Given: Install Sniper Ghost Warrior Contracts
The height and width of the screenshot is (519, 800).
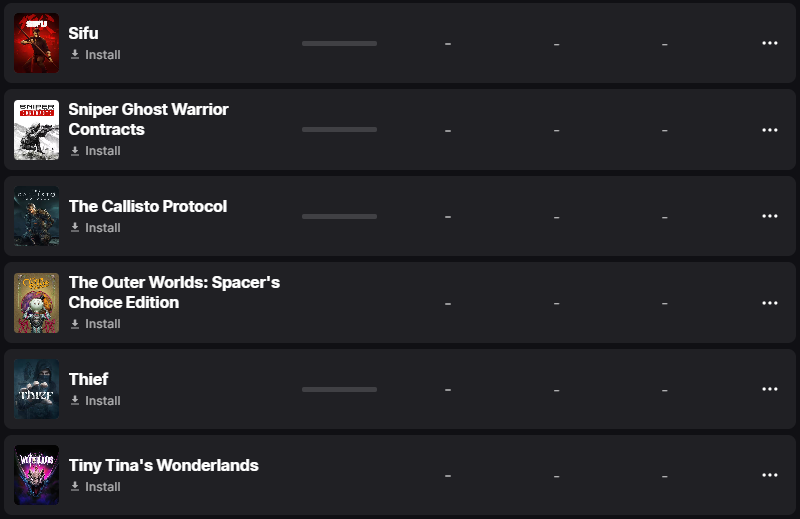Looking at the screenshot, I should 95,151.
